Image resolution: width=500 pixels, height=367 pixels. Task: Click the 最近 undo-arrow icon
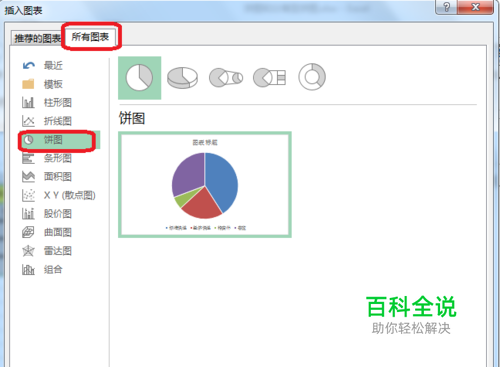click(x=29, y=66)
